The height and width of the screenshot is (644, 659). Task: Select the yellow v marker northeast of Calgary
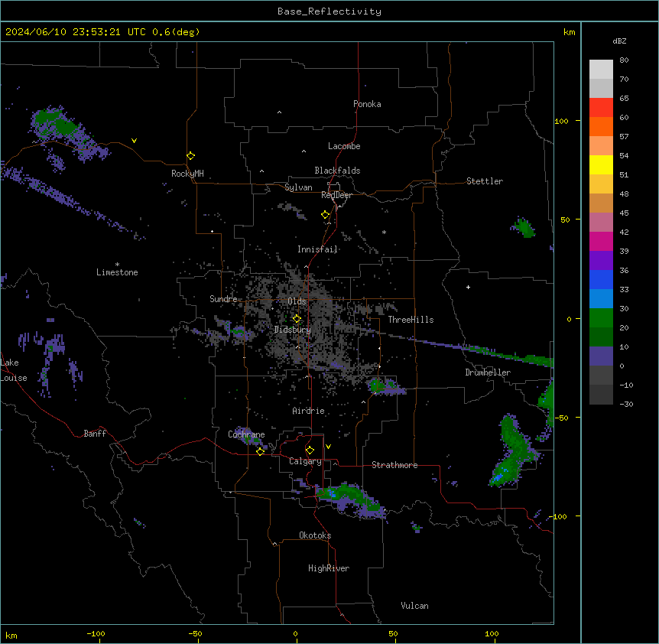click(328, 447)
